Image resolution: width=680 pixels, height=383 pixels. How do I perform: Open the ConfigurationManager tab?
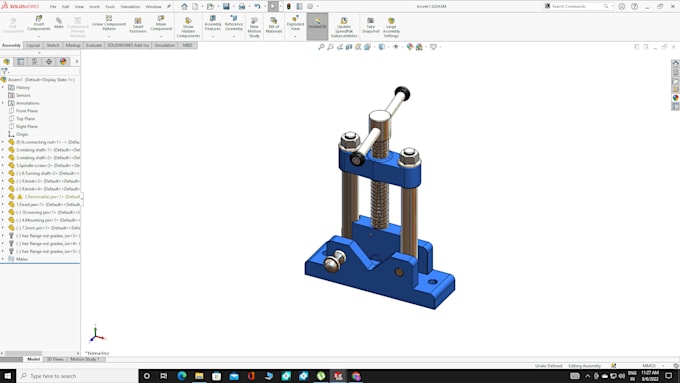point(35,62)
